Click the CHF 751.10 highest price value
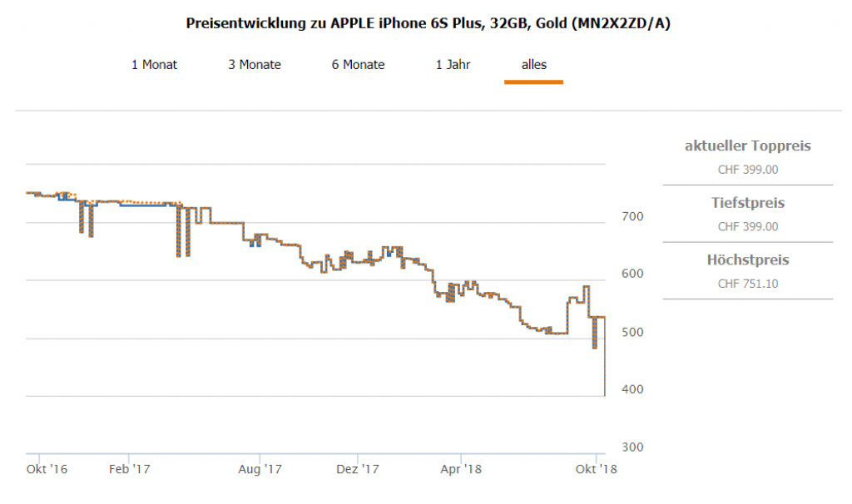This screenshot has height=504, width=852. point(747,284)
